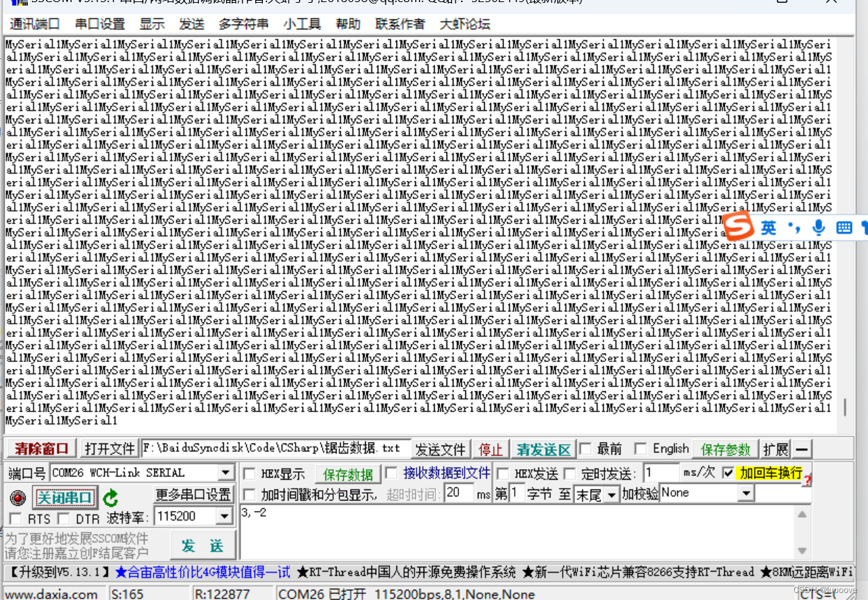
Task: Click the green refresh ports icon
Action: click(x=111, y=498)
